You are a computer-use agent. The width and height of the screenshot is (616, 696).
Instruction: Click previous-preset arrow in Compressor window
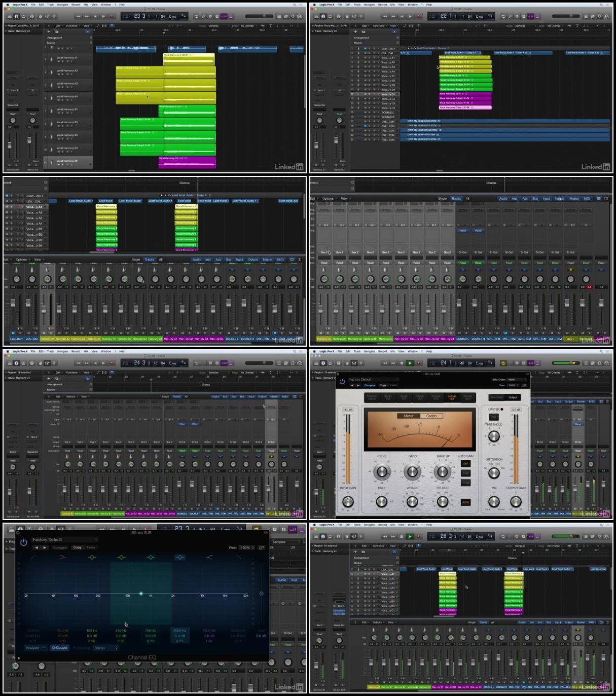[352, 385]
